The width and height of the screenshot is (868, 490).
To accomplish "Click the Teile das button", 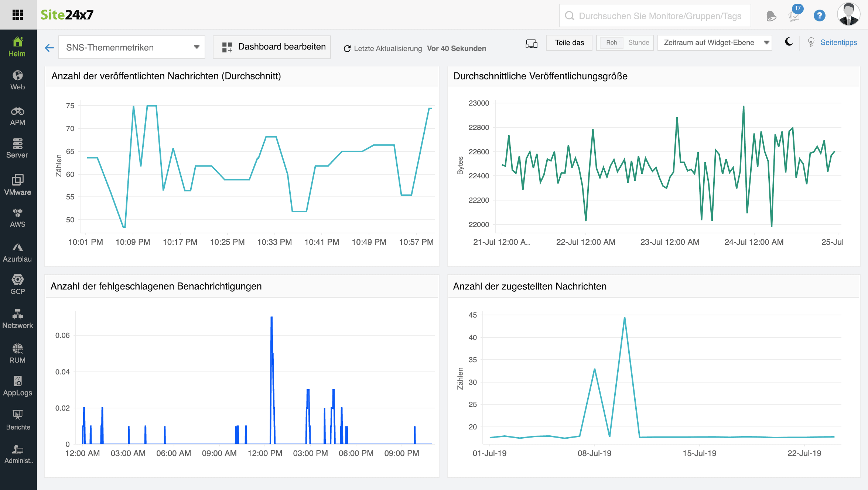I will (569, 42).
